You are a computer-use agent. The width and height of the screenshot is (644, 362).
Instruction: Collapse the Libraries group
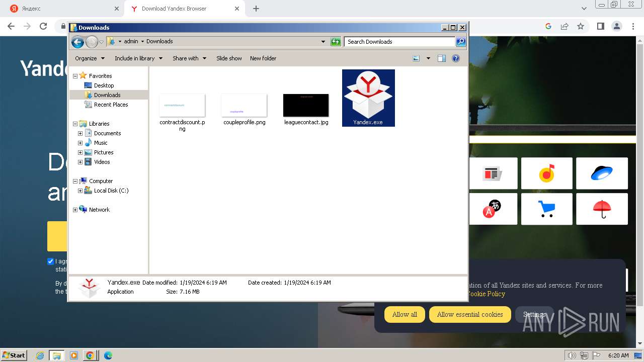pyautogui.click(x=75, y=124)
